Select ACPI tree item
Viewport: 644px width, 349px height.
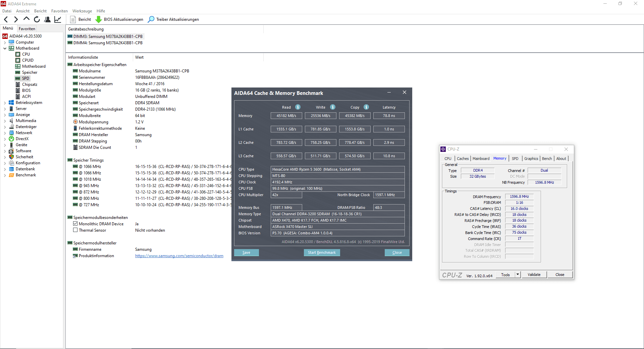(26, 97)
